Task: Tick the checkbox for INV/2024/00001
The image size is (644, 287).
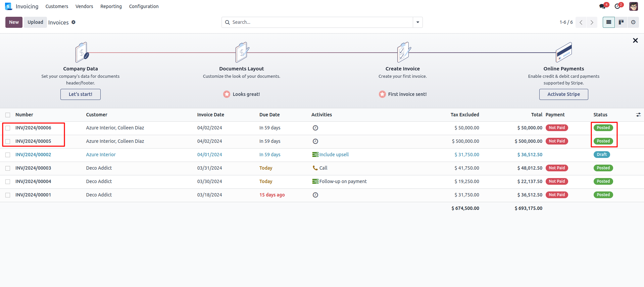Action: click(x=8, y=195)
